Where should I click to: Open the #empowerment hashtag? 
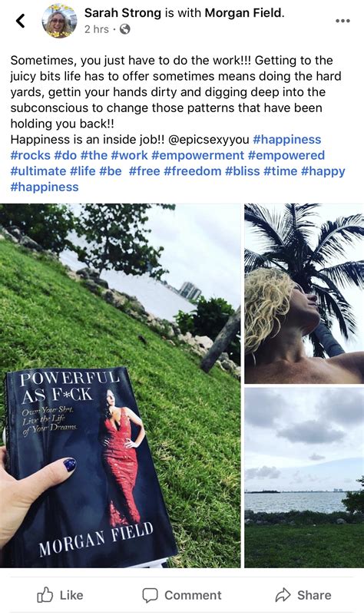coord(197,155)
